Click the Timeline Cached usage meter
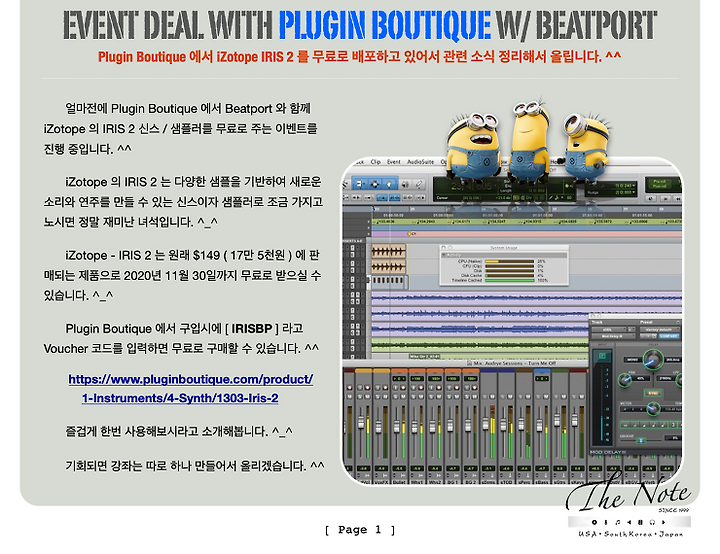Screen dimensions: 720x554 coord(509,280)
